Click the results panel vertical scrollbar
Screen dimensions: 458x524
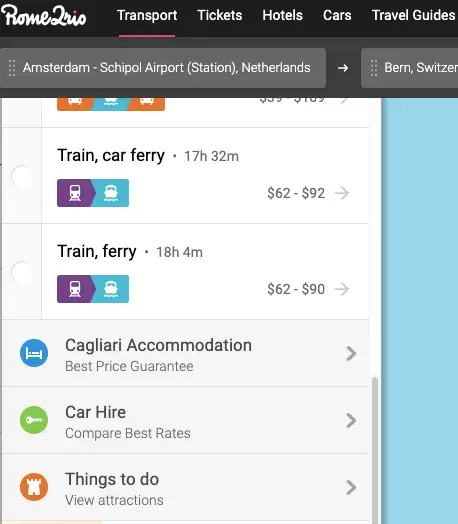pyautogui.click(x=375, y=449)
